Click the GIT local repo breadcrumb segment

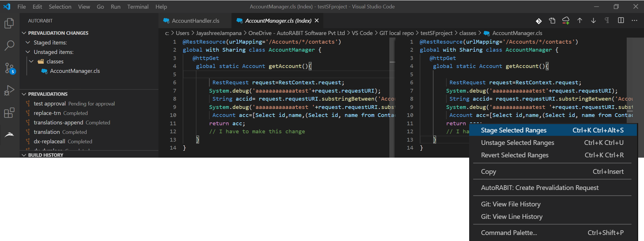click(x=397, y=33)
